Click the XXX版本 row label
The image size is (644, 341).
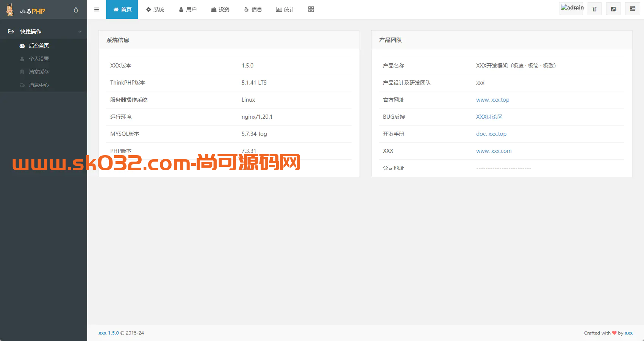tap(120, 66)
